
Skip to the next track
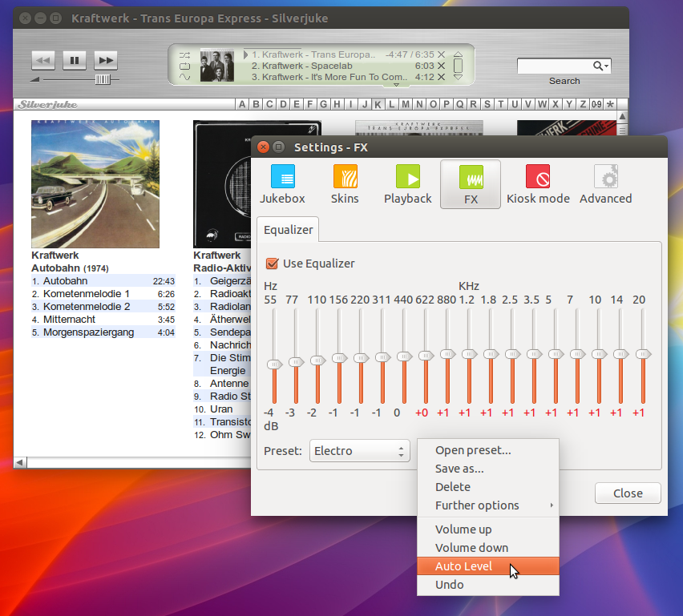[x=106, y=60]
